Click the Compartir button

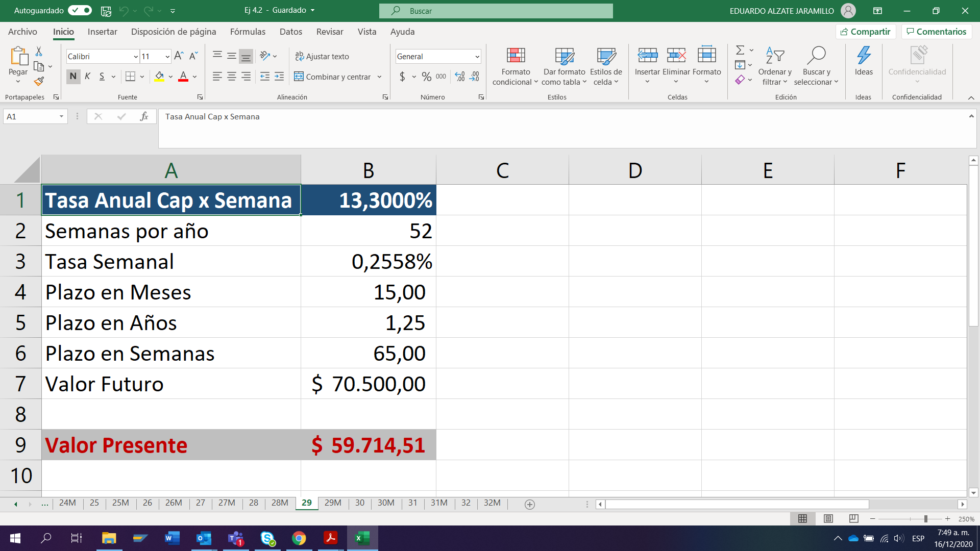pyautogui.click(x=865, y=31)
